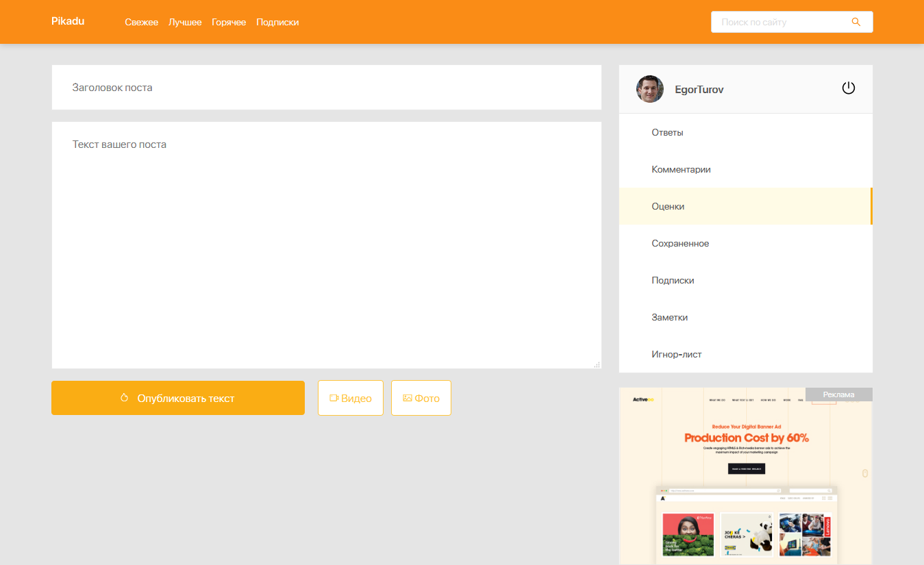Click the logout power icon
The height and width of the screenshot is (565, 924).
(849, 88)
